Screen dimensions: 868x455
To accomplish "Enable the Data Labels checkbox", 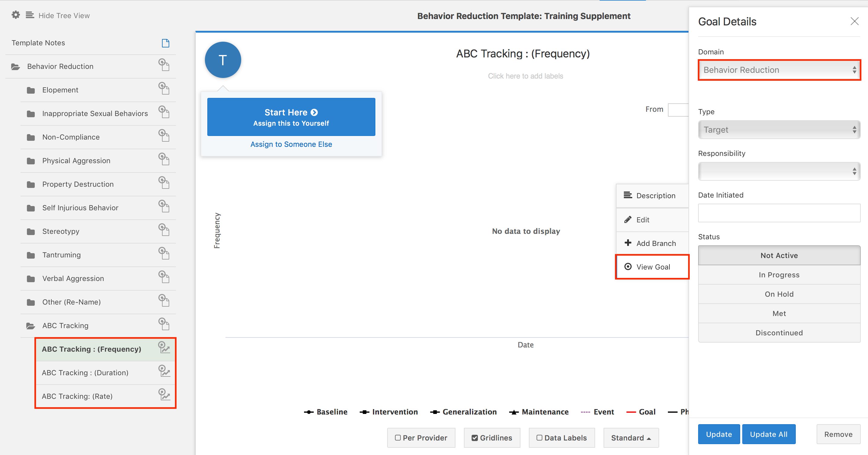I will (539, 438).
